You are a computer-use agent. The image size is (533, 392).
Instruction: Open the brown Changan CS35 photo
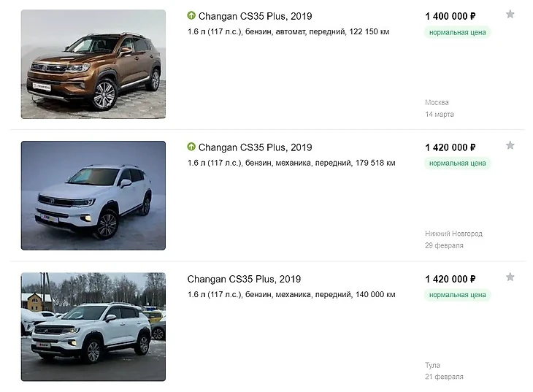click(x=93, y=64)
